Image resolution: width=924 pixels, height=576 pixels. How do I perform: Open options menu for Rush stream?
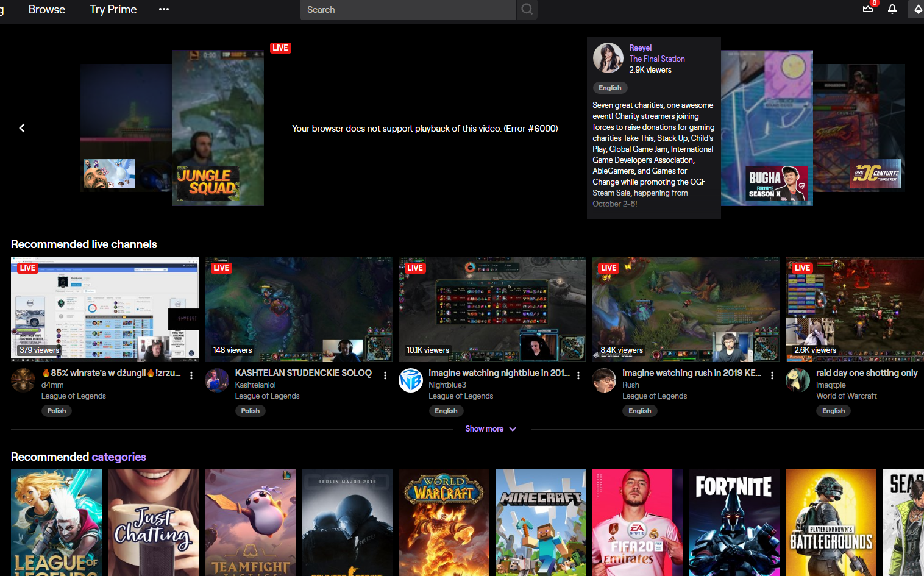pos(772,375)
